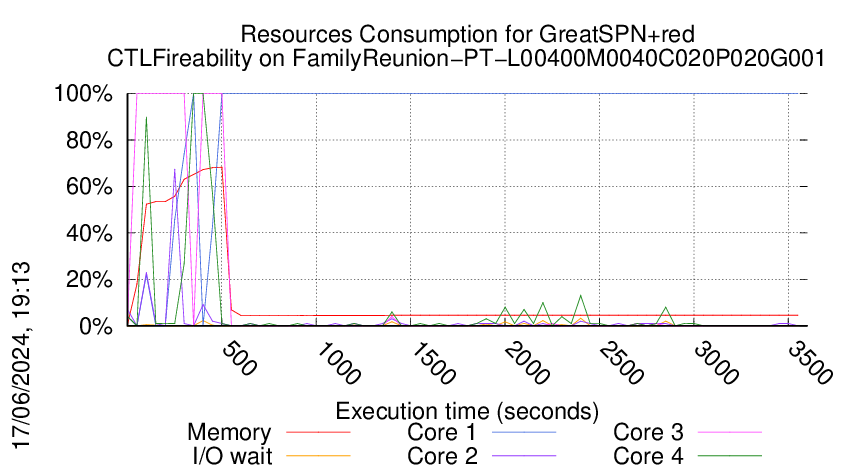Click the red Memory legend line sample
Screen dimensions: 850x475
tap(318, 433)
